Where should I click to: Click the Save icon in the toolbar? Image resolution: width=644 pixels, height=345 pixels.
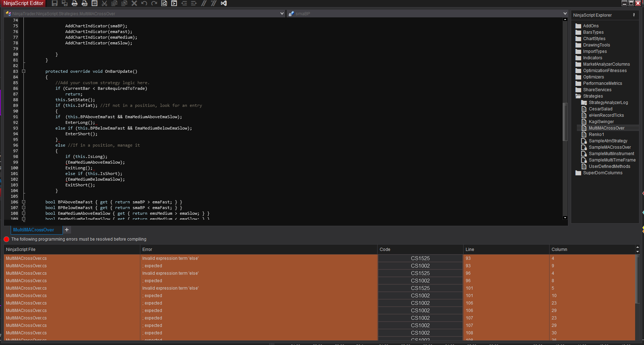click(55, 3)
